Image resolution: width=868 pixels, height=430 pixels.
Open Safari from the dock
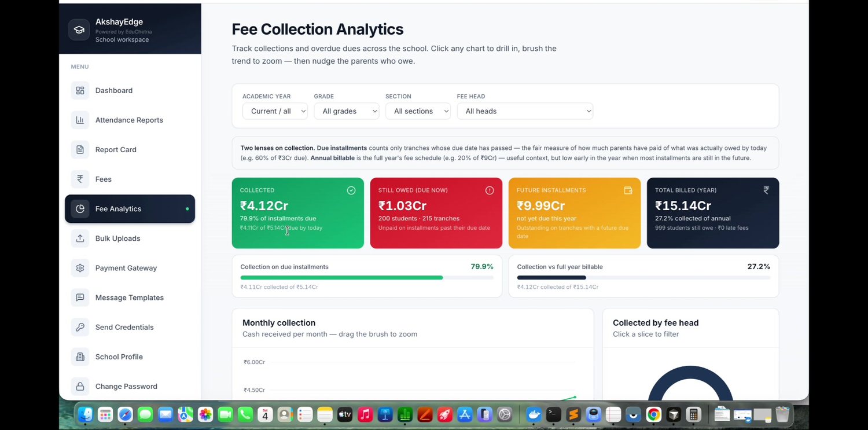pos(125,414)
